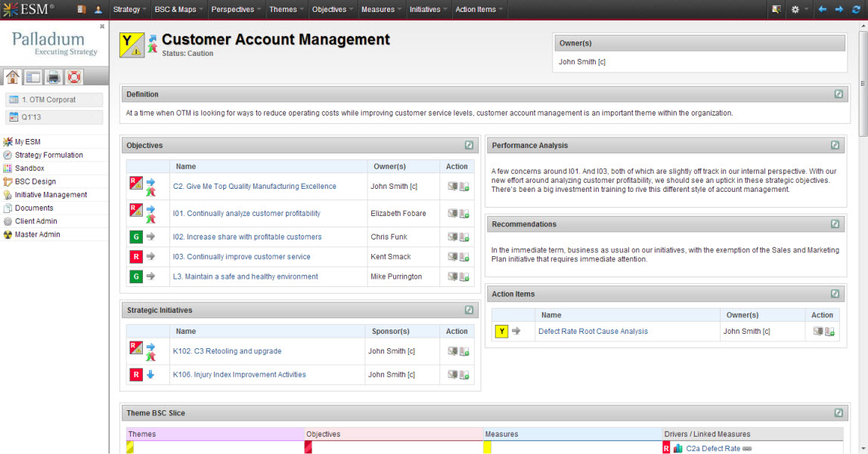This screenshot has width=868, height=454.
Task: Click comment action icon in C2 objective row
Action: (452, 187)
